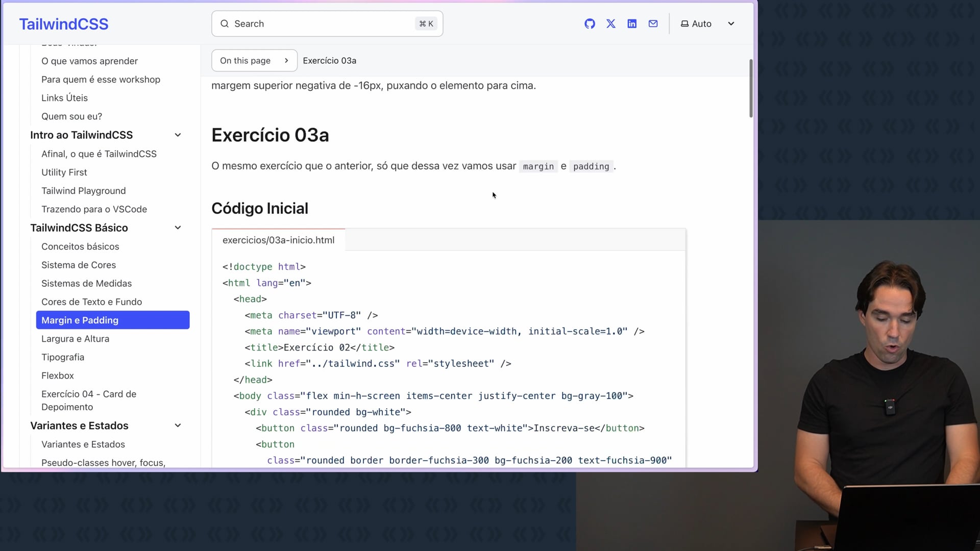Screen dimensions: 980x551
Task: Click the page vertical scrollbar thumb
Action: pyautogui.click(x=751, y=88)
